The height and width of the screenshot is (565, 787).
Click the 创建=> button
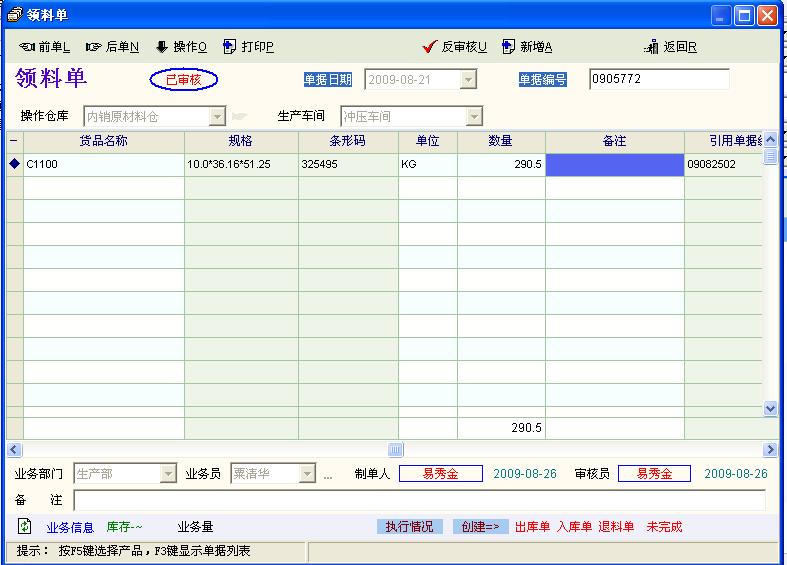(x=481, y=526)
